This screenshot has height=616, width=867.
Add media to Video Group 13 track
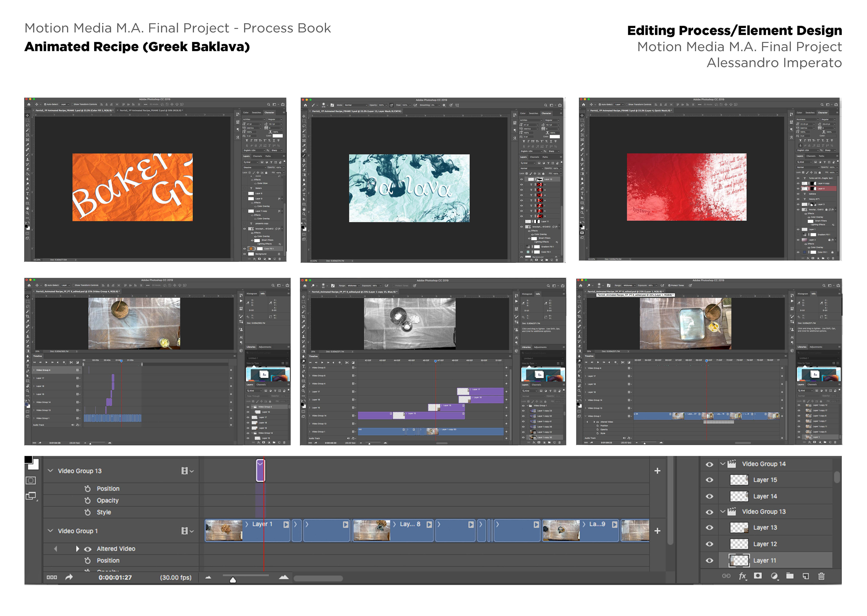coord(657,471)
